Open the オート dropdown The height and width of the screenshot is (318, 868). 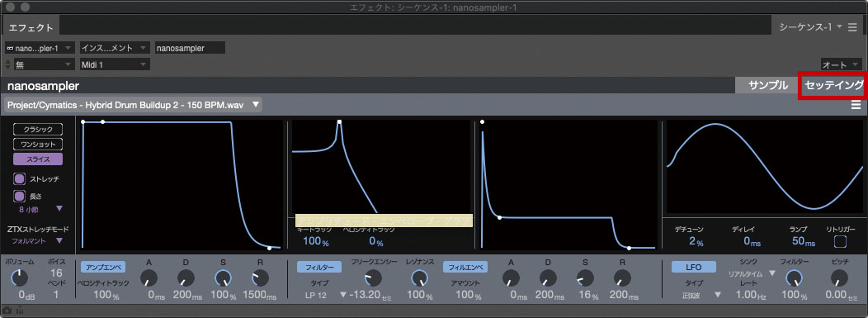click(x=841, y=64)
